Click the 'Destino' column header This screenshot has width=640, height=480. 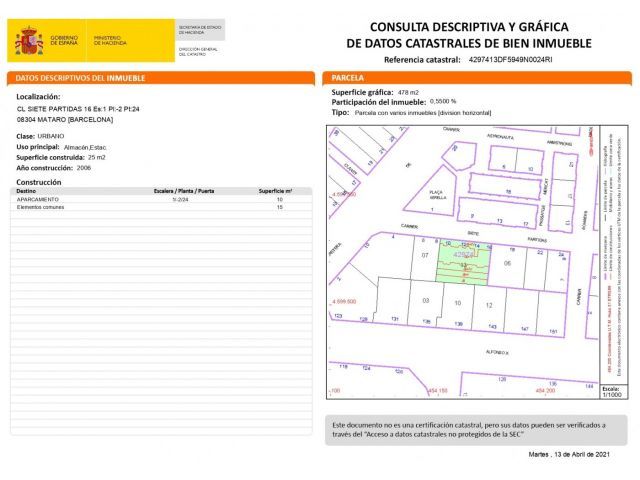tap(26, 191)
